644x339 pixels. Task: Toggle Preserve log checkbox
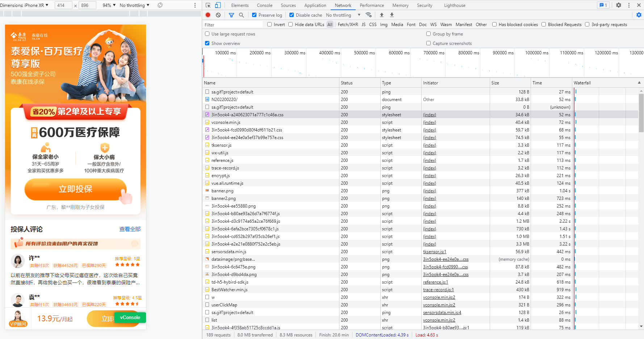tap(254, 15)
